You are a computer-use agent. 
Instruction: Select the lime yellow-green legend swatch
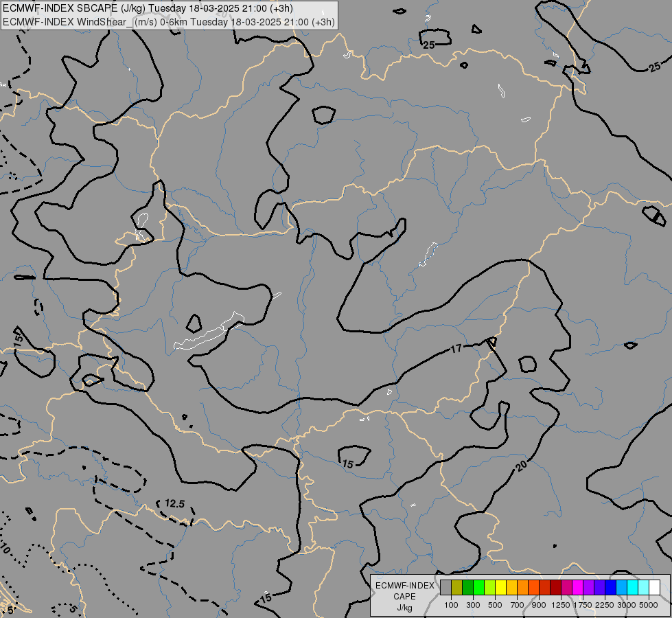click(x=490, y=588)
